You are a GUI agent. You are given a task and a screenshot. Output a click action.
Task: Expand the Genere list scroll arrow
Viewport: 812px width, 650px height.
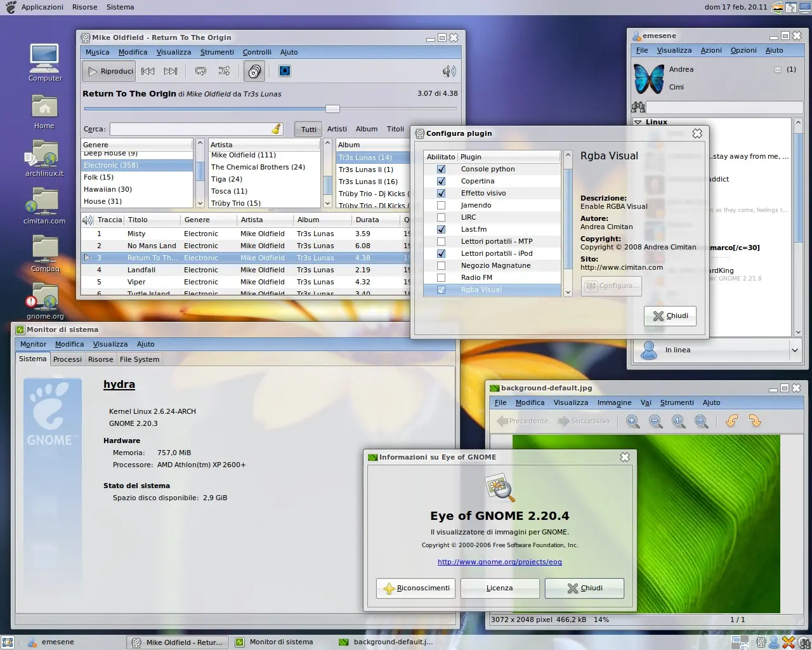pyautogui.click(x=200, y=204)
